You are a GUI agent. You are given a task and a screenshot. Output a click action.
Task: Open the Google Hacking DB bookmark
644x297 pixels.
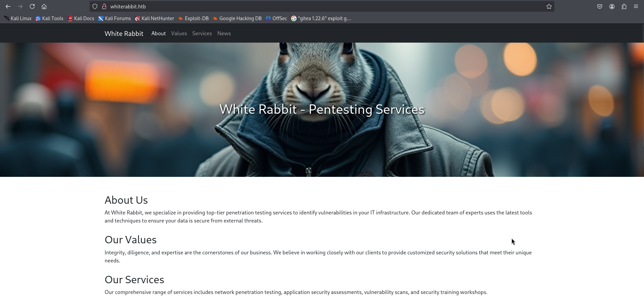[237, 18]
